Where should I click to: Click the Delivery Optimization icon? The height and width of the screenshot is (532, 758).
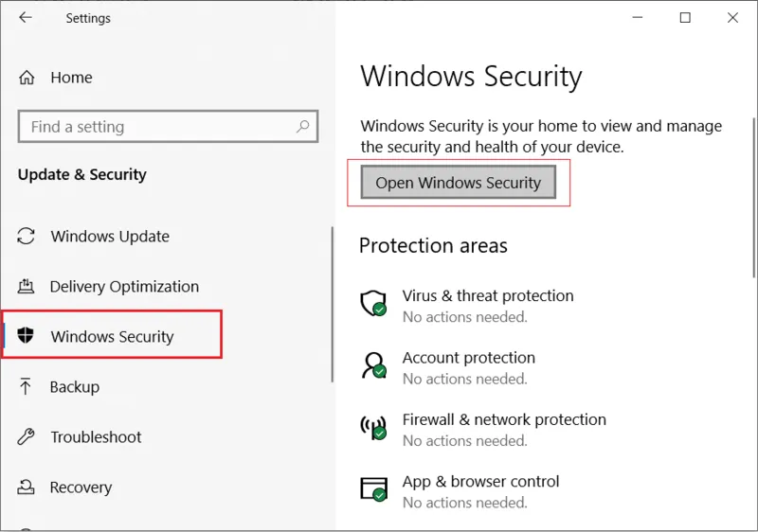point(27,287)
